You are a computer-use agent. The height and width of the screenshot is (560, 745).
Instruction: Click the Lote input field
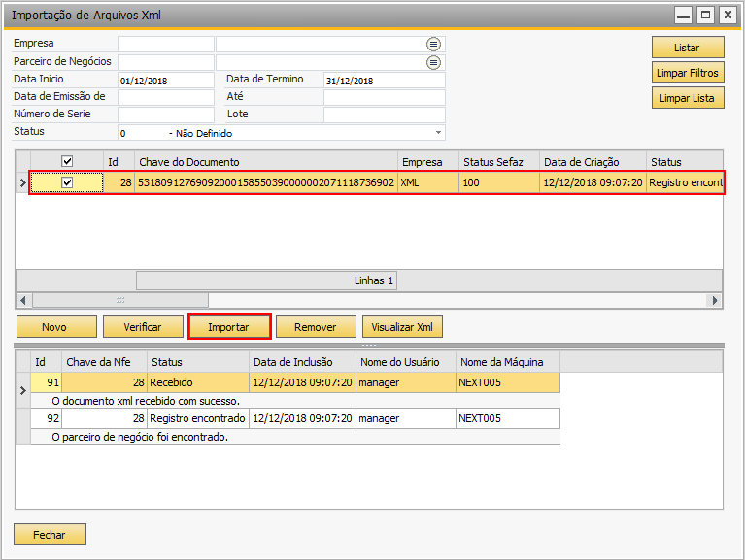(x=385, y=115)
